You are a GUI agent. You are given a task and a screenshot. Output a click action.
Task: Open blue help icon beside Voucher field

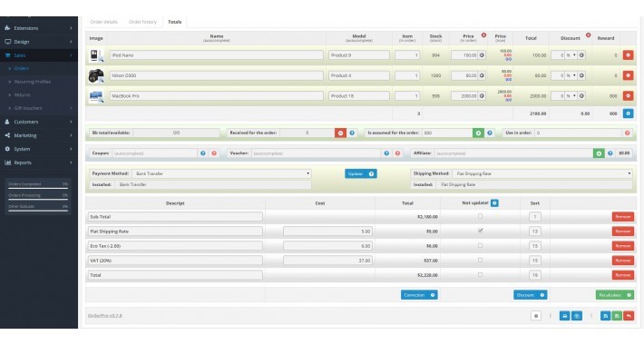[x=386, y=153]
